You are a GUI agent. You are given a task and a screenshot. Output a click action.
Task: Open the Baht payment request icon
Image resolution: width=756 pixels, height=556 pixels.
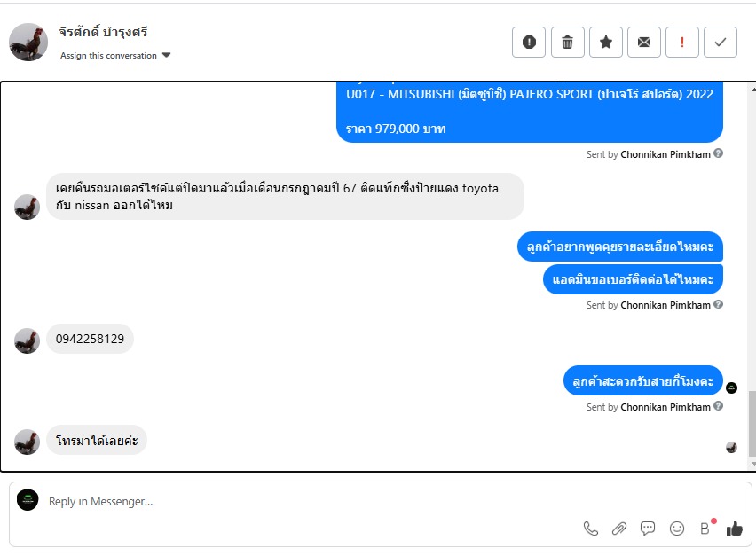[x=705, y=529]
